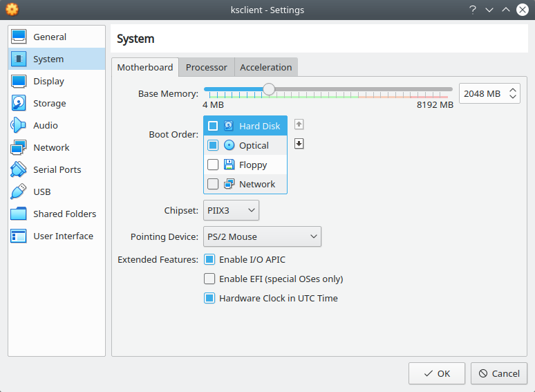Open the General settings category
This screenshot has height=392, width=535.
pos(57,37)
